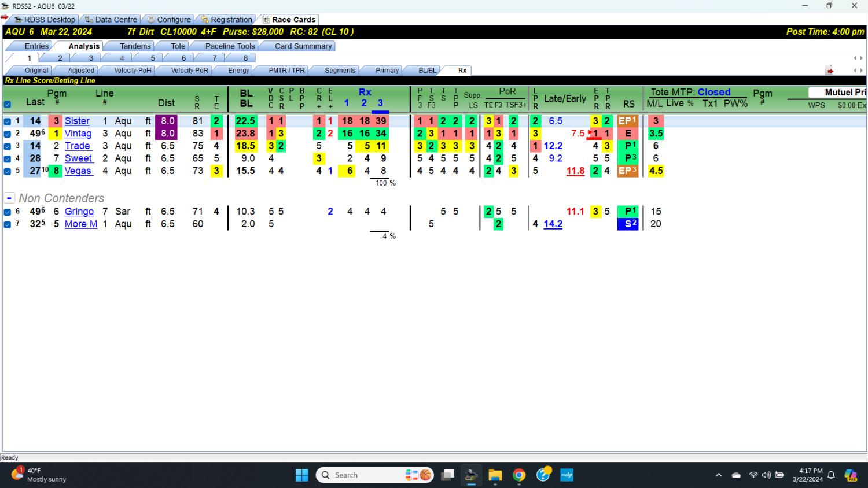Open the Gringo horse link
This screenshot has height=488, width=868.
click(79, 212)
